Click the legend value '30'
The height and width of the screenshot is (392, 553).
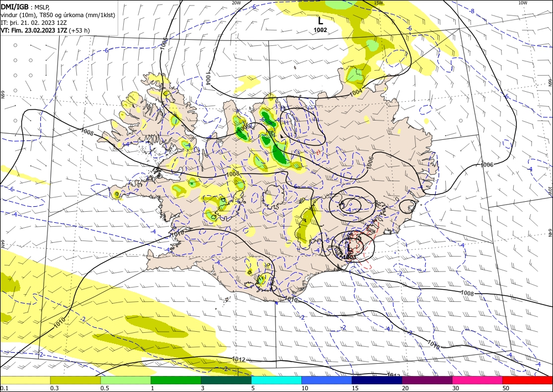click(456, 388)
